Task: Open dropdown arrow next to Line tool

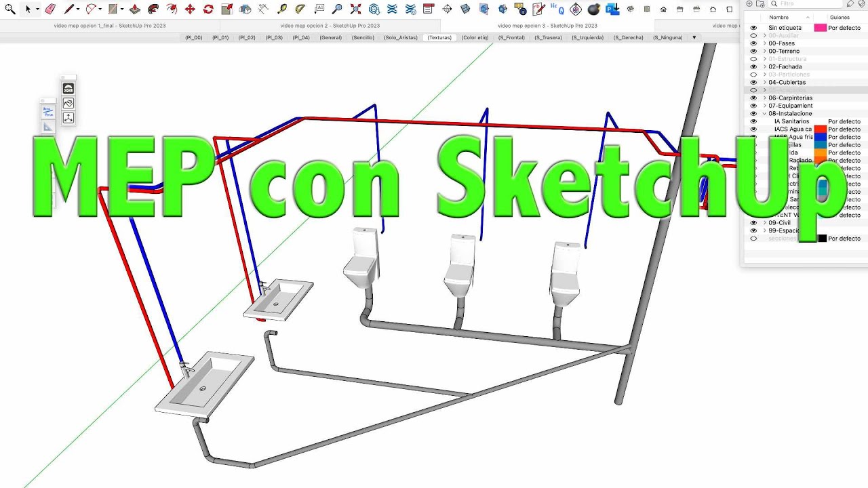Action: pos(78,9)
